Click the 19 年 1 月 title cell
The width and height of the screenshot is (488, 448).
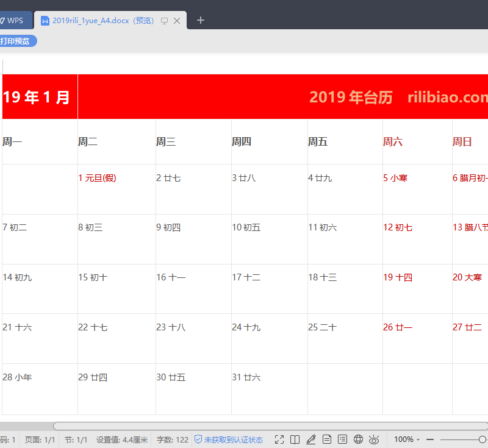point(40,97)
